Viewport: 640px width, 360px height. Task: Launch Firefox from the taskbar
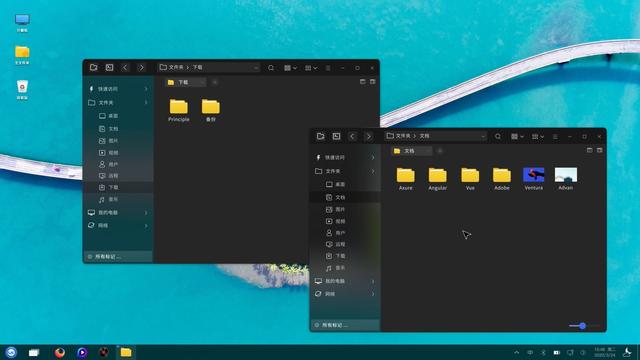pyautogui.click(x=60, y=352)
